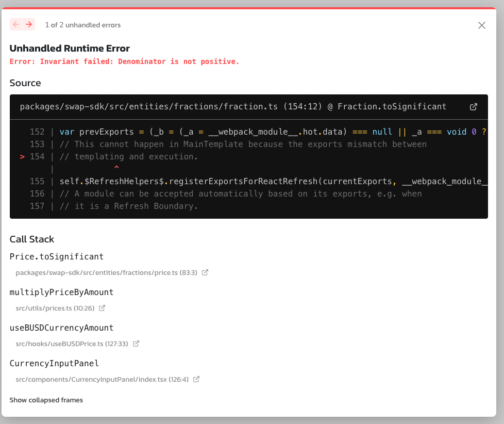Navigate to next unhandled error

tap(29, 24)
